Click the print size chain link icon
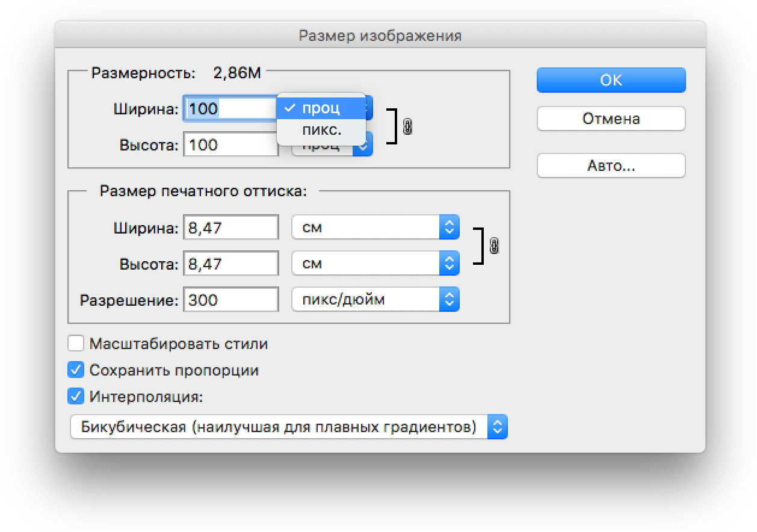 pyautogui.click(x=494, y=246)
